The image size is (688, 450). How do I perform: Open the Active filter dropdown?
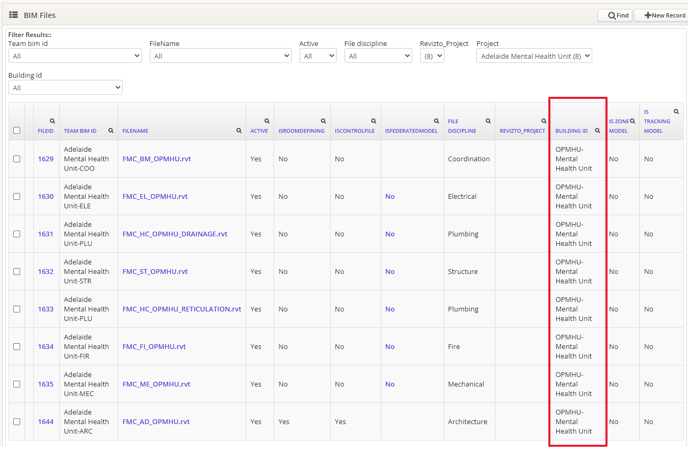point(318,56)
